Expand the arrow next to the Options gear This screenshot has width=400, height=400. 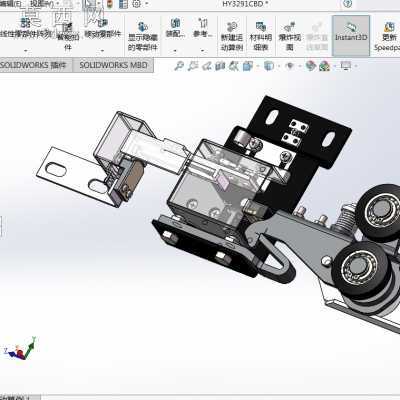pyautogui.click(x=146, y=4)
